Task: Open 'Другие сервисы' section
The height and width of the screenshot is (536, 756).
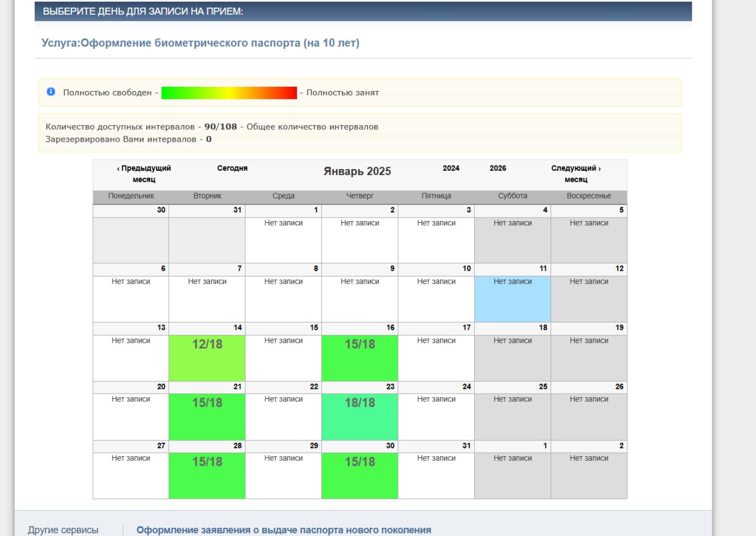Action: pyautogui.click(x=63, y=530)
